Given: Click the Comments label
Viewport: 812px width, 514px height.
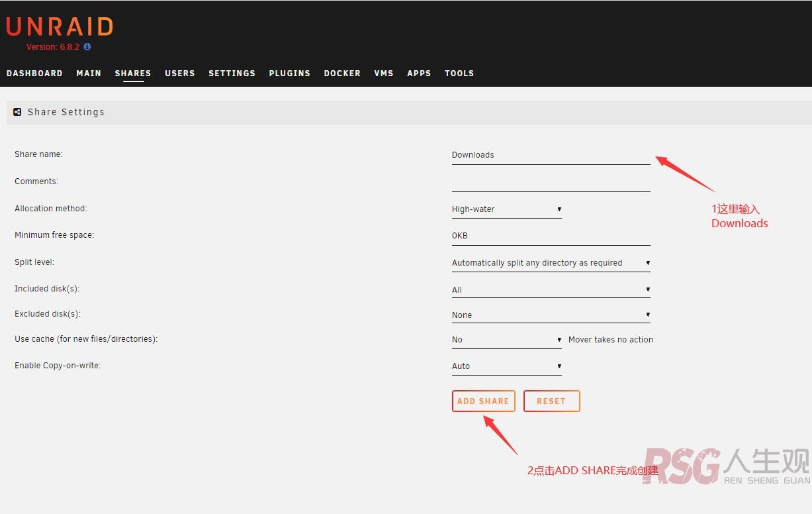Looking at the screenshot, I should (36, 181).
